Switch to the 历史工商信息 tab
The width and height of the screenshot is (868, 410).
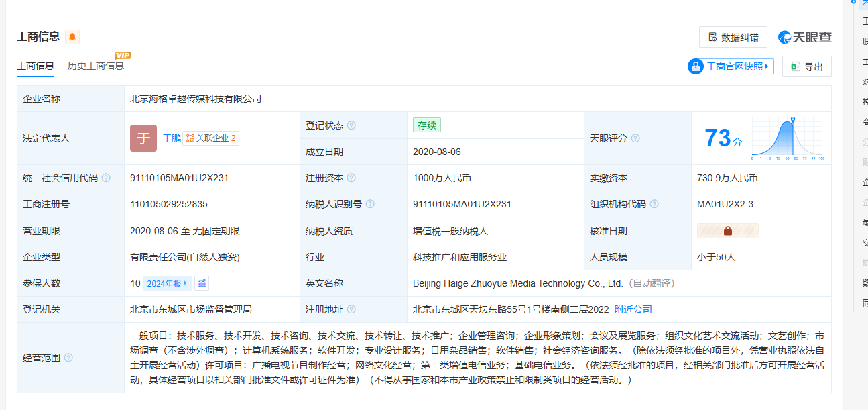(96, 66)
